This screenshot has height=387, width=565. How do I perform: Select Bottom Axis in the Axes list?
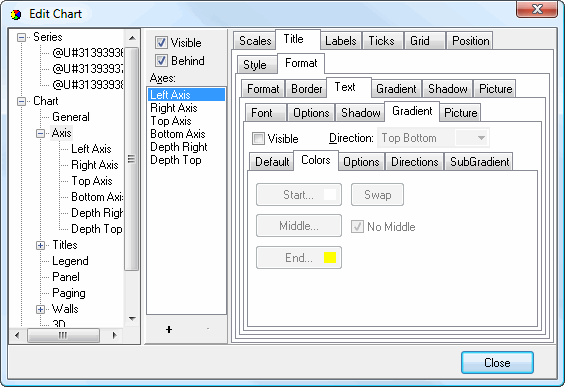click(178, 134)
